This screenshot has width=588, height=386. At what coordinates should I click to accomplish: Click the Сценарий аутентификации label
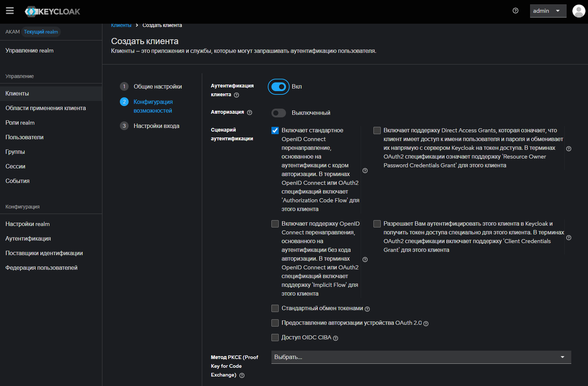(232, 134)
